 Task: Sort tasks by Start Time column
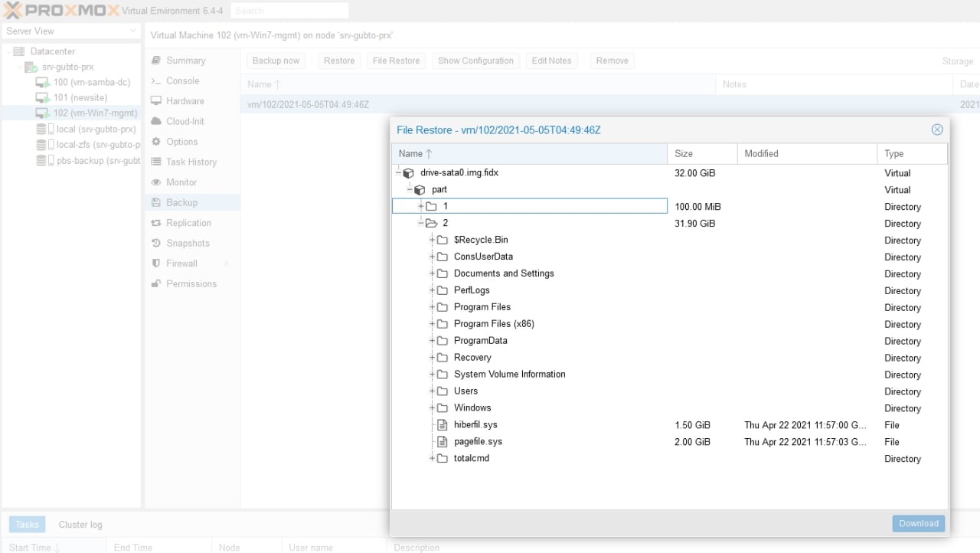(54, 547)
